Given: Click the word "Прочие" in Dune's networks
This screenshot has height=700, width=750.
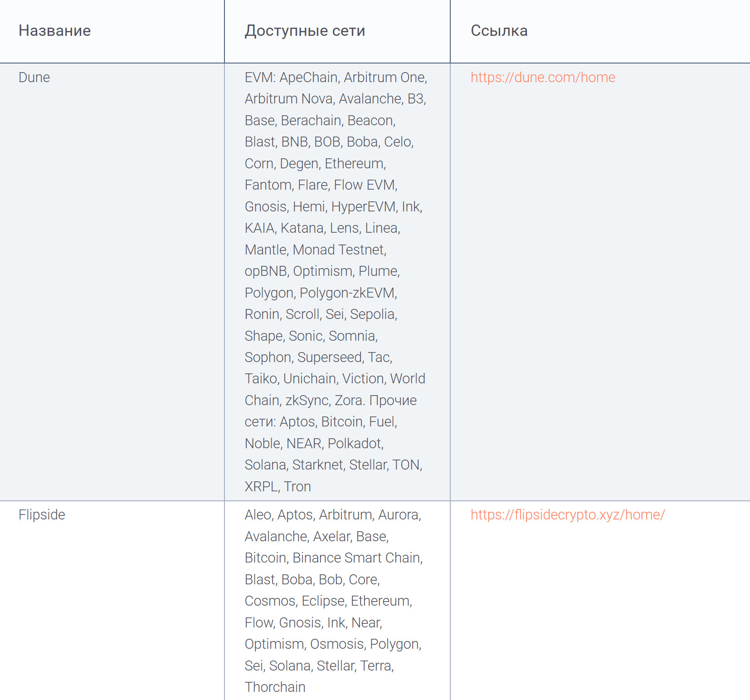Looking at the screenshot, I should [x=393, y=401].
